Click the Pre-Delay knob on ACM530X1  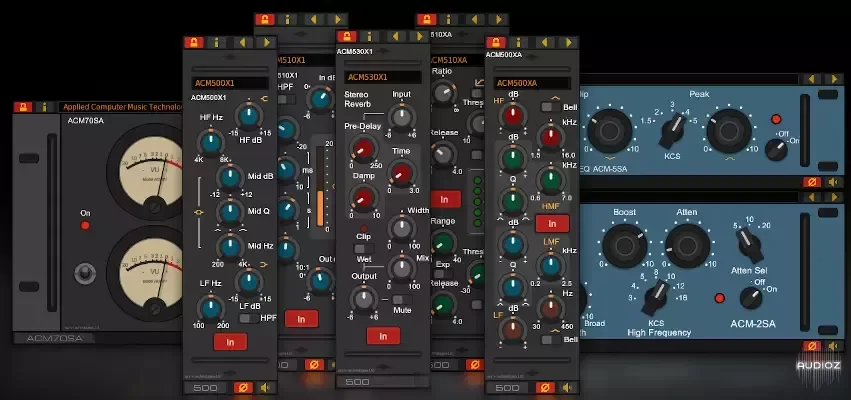(x=364, y=148)
